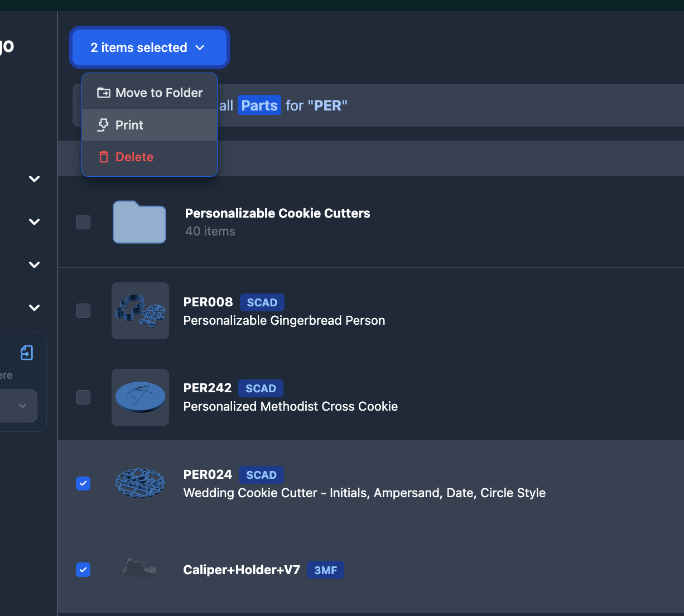
Task: Deselect the Caliper+Holder+V7 checkbox
Action: pyautogui.click(x=83, y=570)
